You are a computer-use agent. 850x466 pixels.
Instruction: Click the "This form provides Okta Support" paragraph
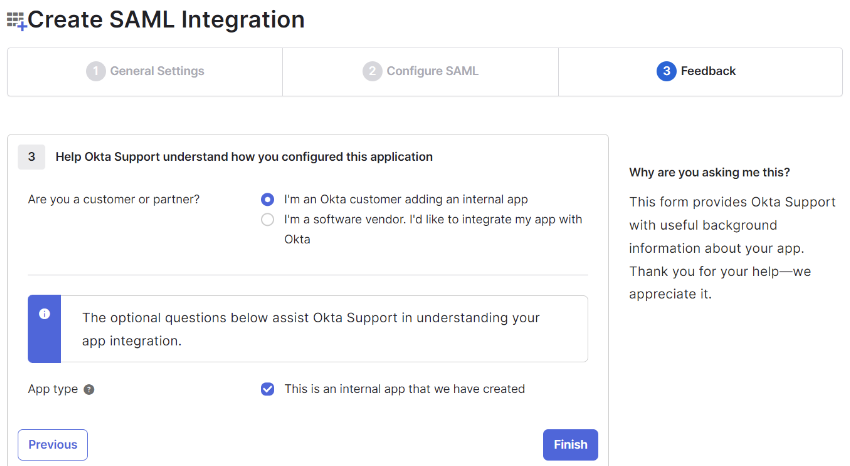click(x=732, y=248)
